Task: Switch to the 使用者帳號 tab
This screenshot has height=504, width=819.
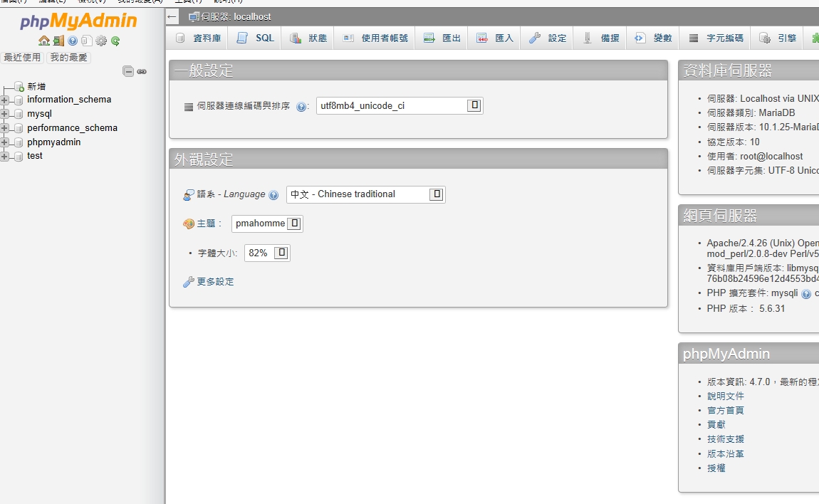Action: point(375,38)
